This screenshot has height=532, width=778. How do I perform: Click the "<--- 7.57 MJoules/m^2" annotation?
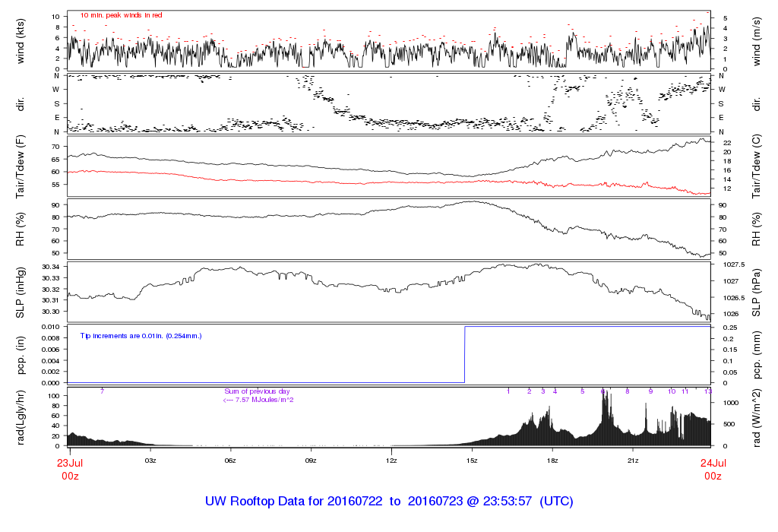point(258,400)
